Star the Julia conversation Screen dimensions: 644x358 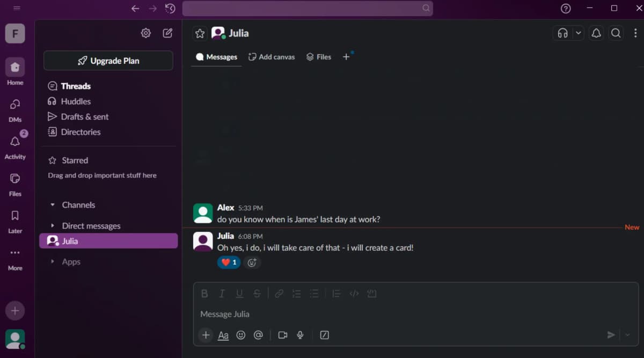tap(200, 33)
